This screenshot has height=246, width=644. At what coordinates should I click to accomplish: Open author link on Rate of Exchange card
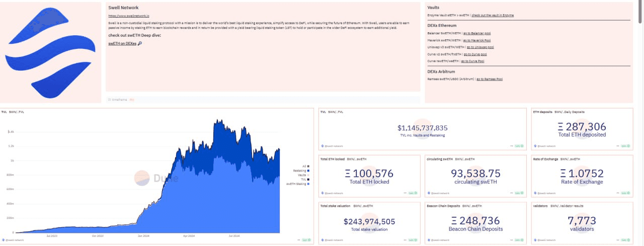pos(544,193)
